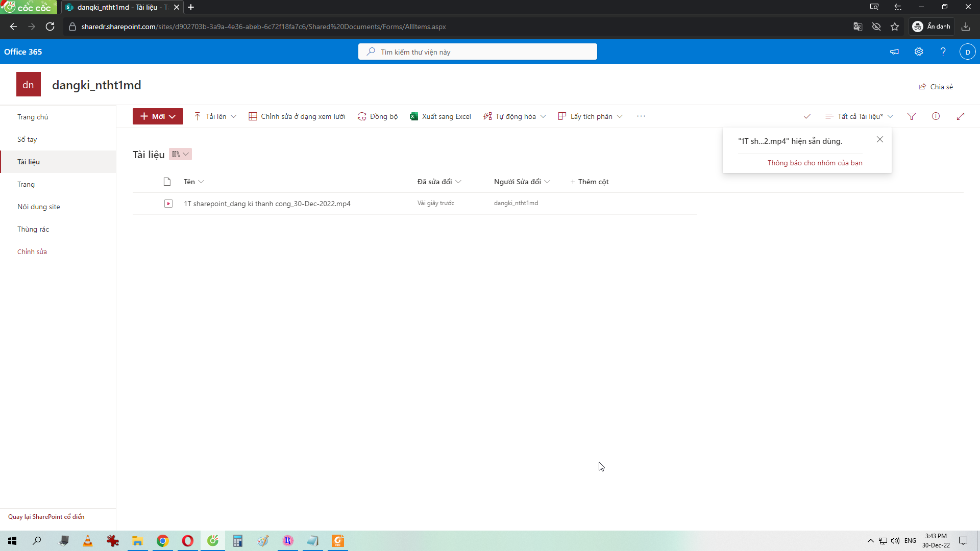The image size is (980, 551).
Task: Open the details info pane icon
Action: [936, 116]
